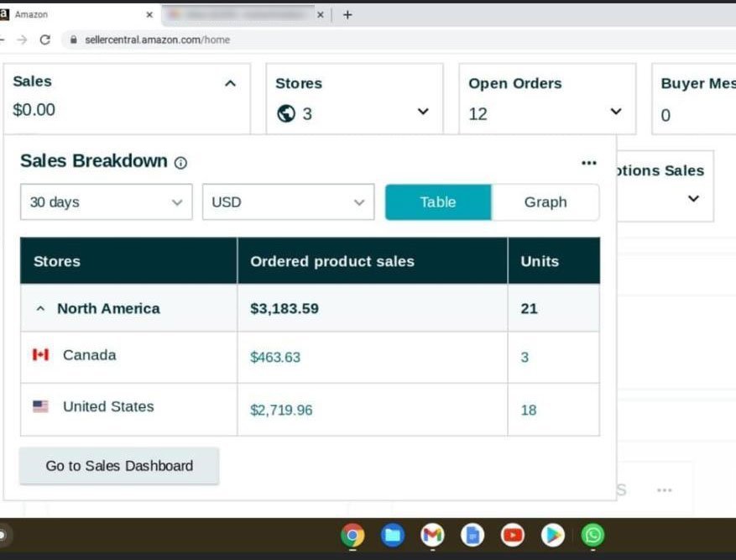Click the Sales Breakdown info icon

click(x=180, y=163)
